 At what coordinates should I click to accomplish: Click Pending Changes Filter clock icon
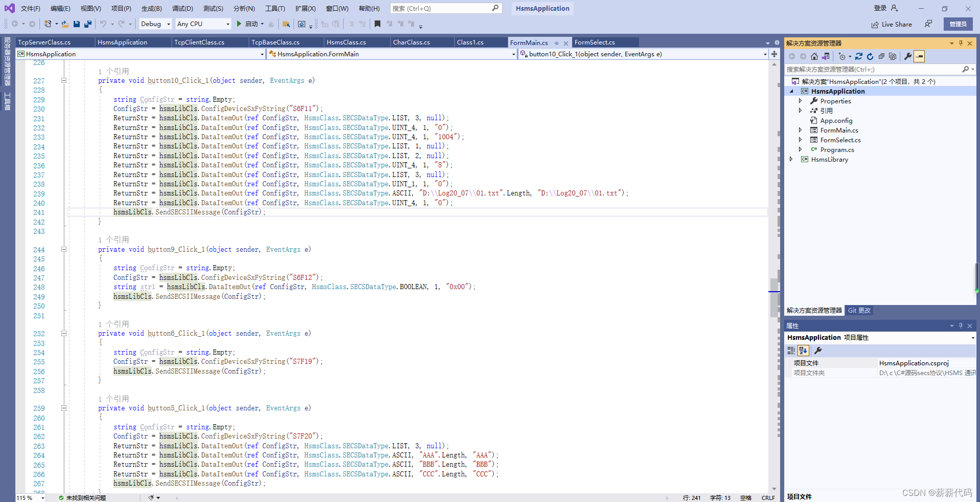(x=842, y=56)
